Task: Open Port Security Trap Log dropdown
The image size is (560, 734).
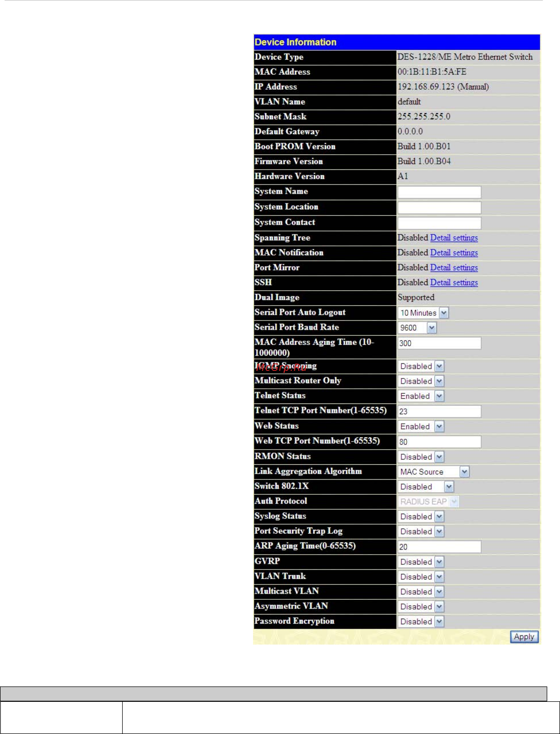Action: click(x=420, y=531)
